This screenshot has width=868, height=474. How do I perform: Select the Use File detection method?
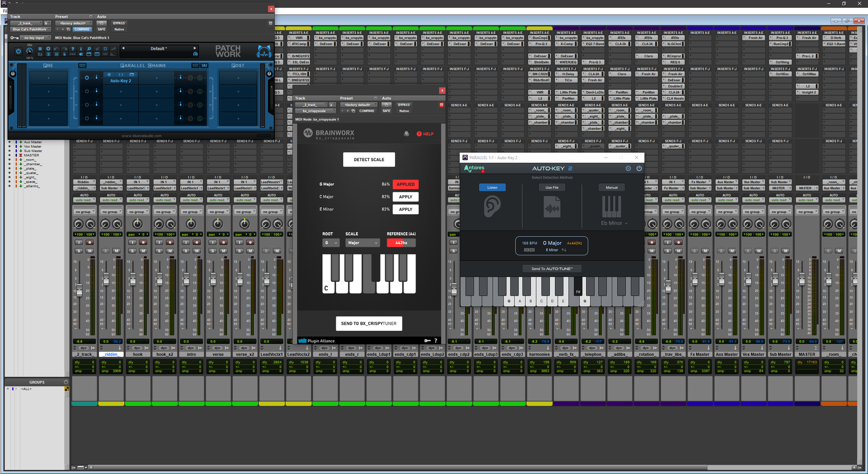[x=552, y=188]
